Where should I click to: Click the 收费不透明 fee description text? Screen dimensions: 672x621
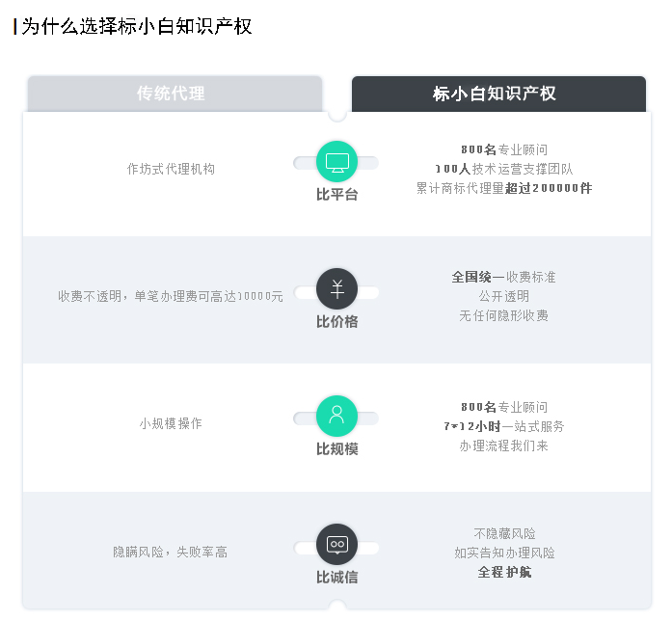171,296
